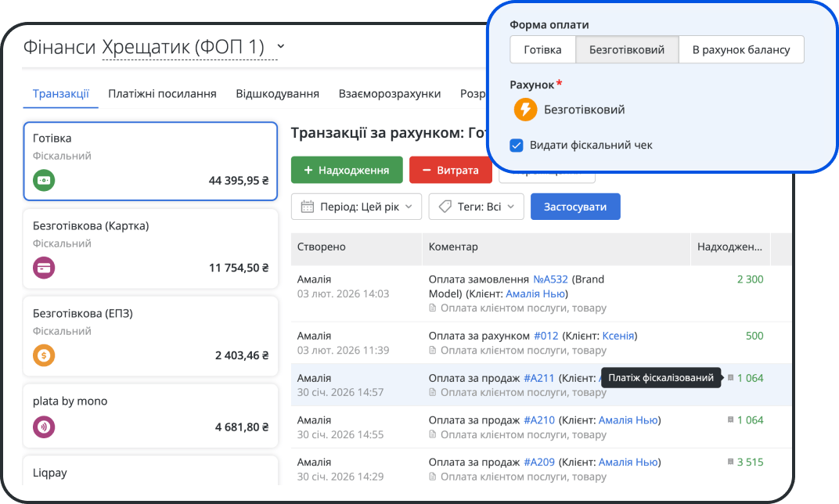Click the balance 44 395,95 ₴

[239, 181]
